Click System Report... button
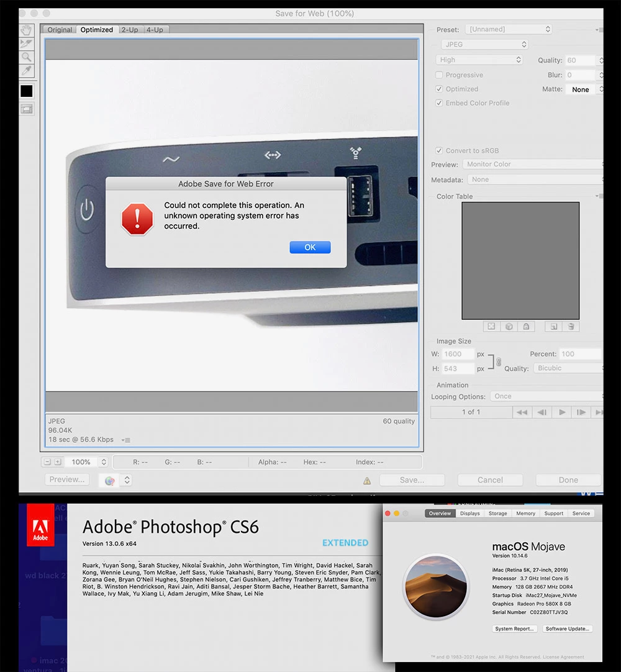 [514, 629]
